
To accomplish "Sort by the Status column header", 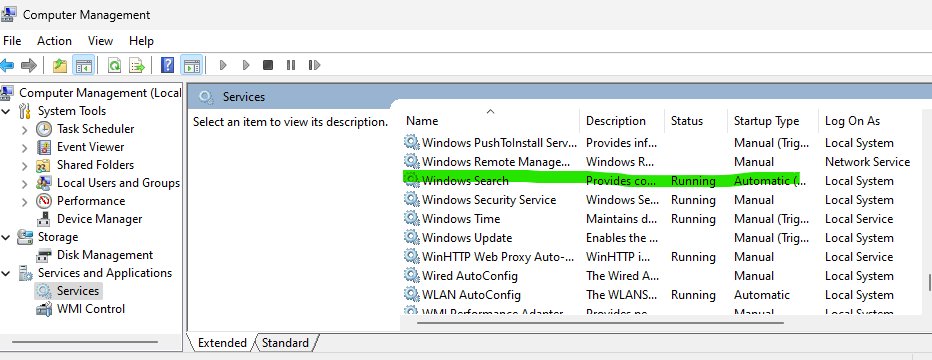I will tap(695, 121).
